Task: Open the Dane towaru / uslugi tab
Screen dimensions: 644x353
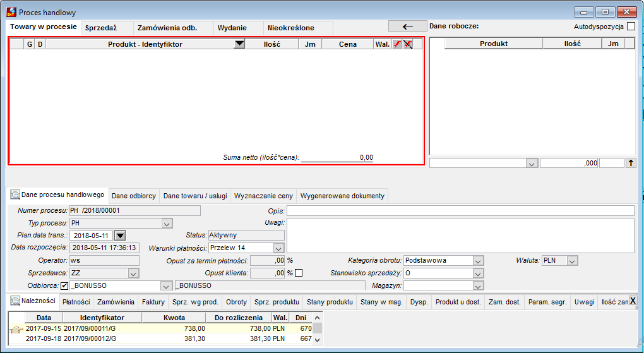Action: (x=195, y=196)
